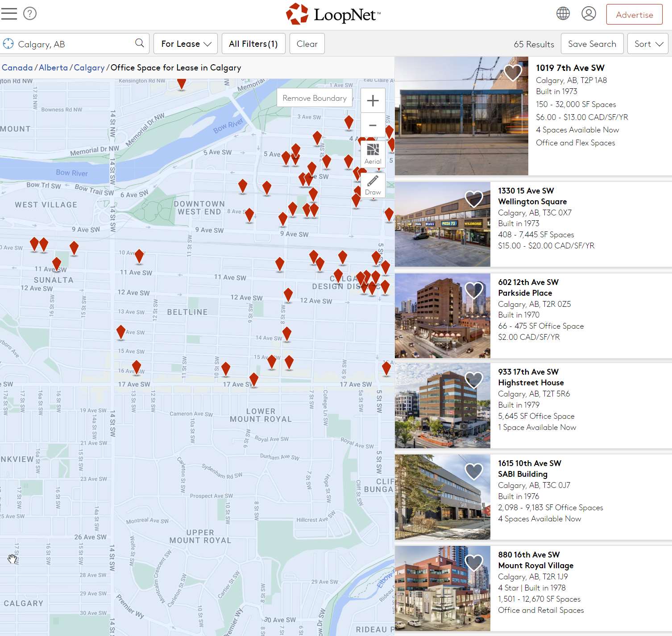Viewport: 672px width, 636px height.
Task: Open the SABI Building listing photo
Action: pos(442,497)
